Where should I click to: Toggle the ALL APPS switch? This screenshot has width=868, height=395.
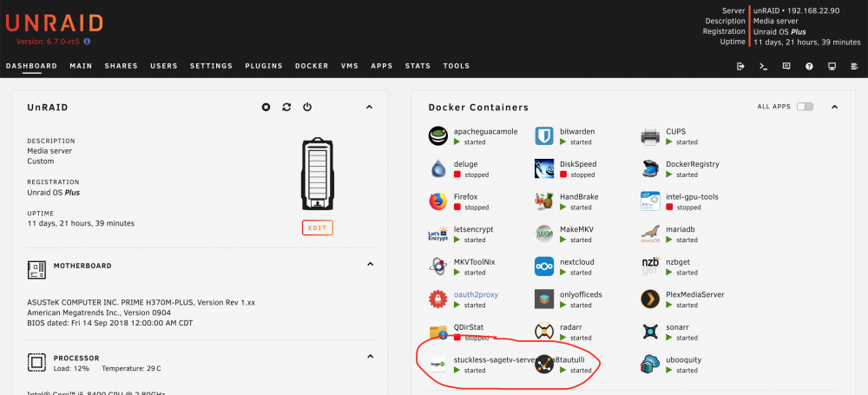pyautogui.click(x=805, y=107)
